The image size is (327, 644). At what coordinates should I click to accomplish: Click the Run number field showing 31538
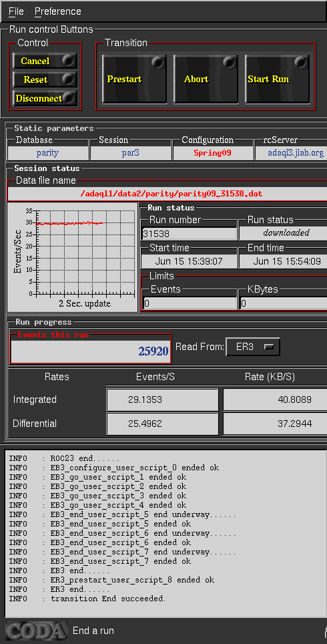click(189, 234)
